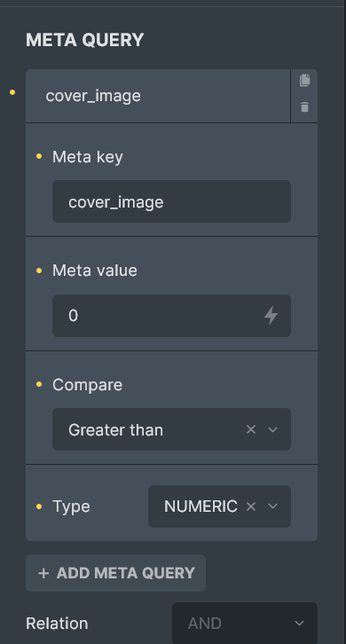
Task: Delete the cover_image meta query with trash icon
Action: click(304, 107)
